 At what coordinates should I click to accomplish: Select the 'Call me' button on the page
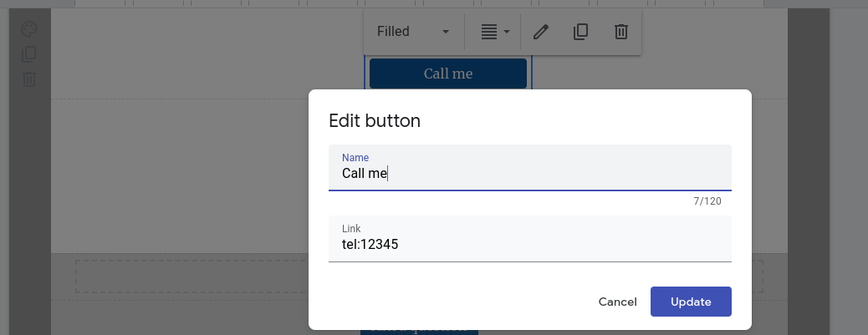448,74
